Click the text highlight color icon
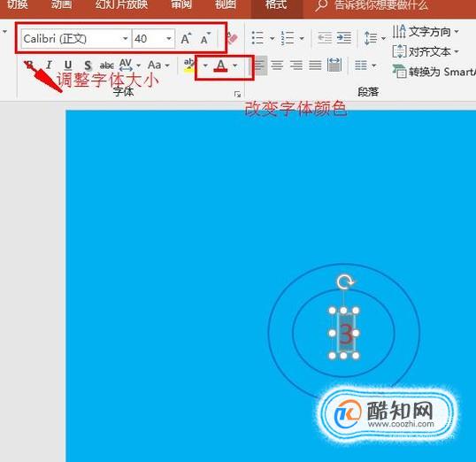Image resolution: width=476 pixels, height=462 pixels. click(x=189, y=65)
